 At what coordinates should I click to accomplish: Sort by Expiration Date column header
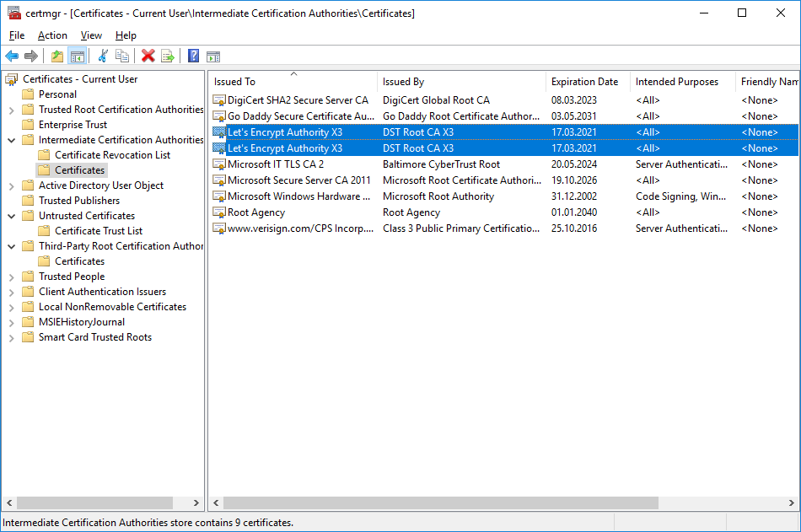588,82
